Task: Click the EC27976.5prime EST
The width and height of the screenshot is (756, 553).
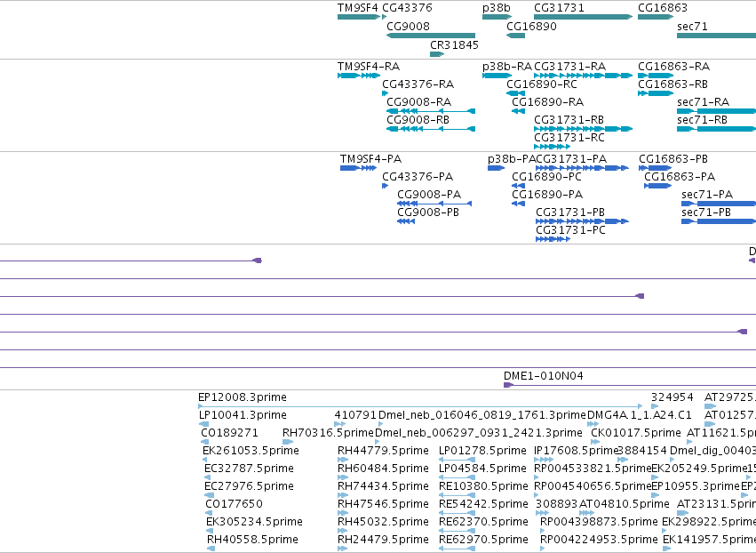Action: pos(210,495)
